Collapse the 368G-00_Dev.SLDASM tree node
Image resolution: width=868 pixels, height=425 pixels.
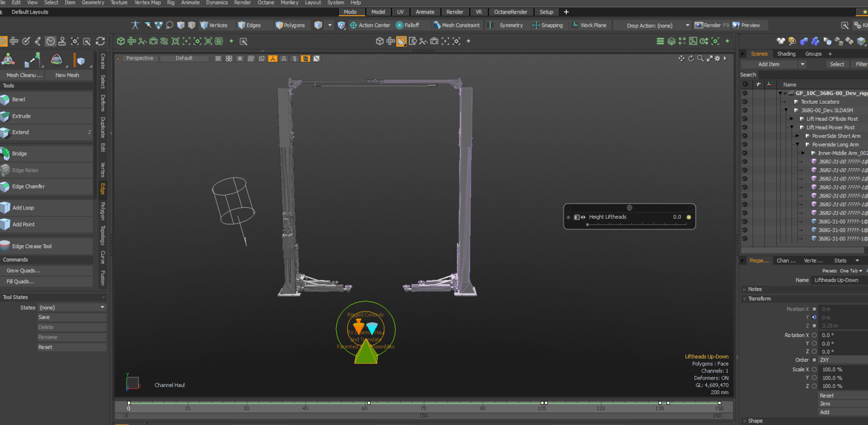click(x=786, y=110)
